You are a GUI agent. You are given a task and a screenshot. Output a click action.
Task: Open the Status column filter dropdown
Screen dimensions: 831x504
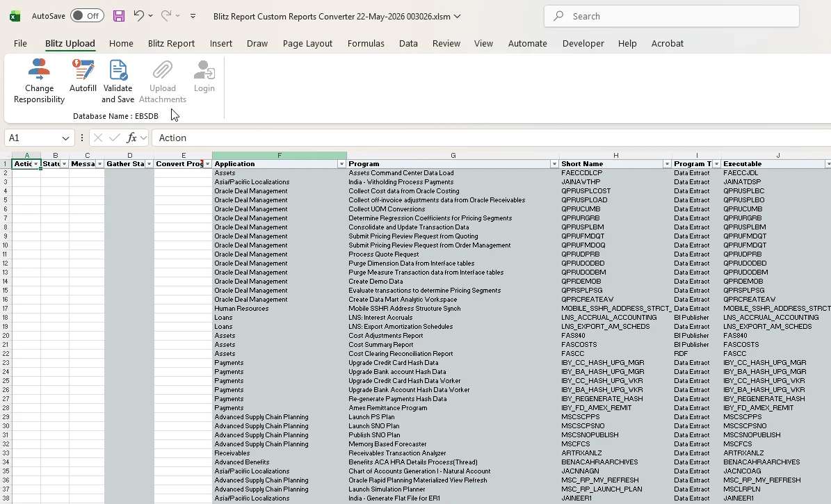click(x=65, y=164)
